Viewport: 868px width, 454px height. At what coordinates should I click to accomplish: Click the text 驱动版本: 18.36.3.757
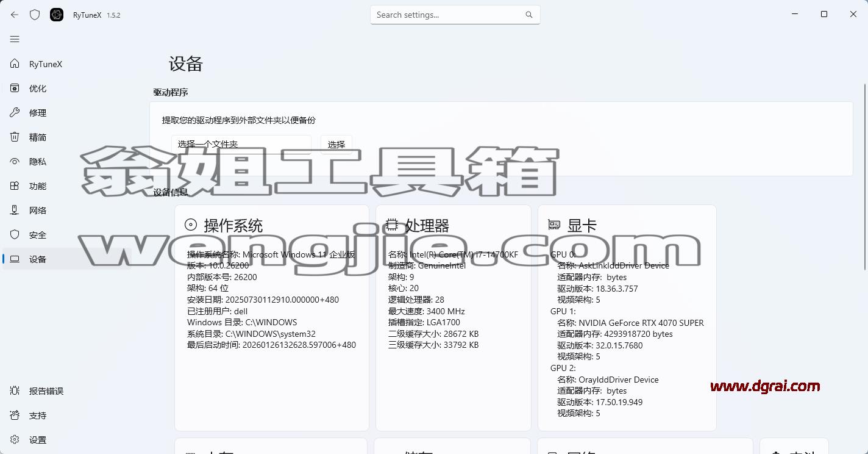point(597,289)
